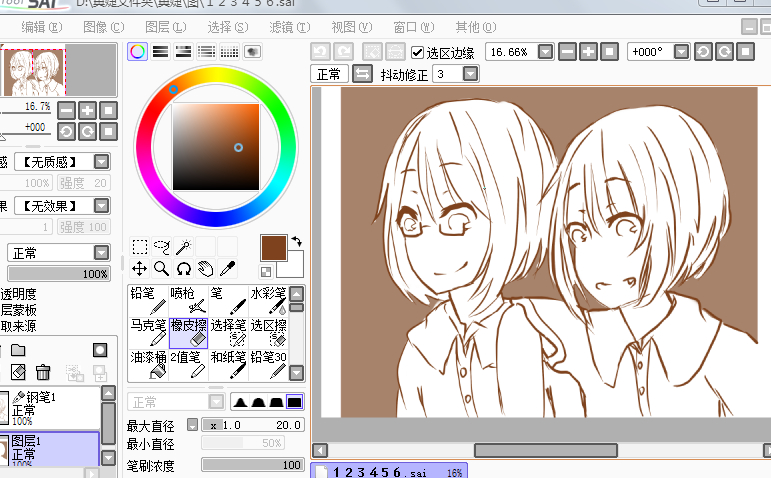The width and height of the screenshot is (771, 478).
Task: Toggle the flip horizontal view button
Action: 362,74
